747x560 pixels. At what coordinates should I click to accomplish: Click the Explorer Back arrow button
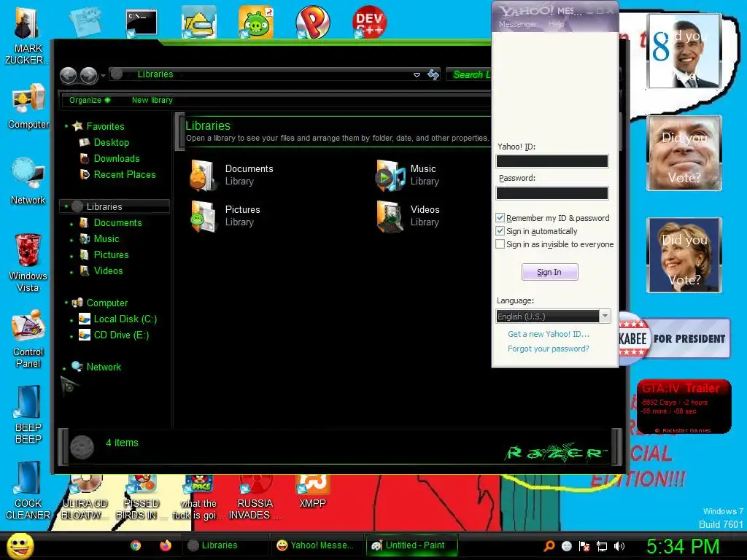(x=68, y=75)
